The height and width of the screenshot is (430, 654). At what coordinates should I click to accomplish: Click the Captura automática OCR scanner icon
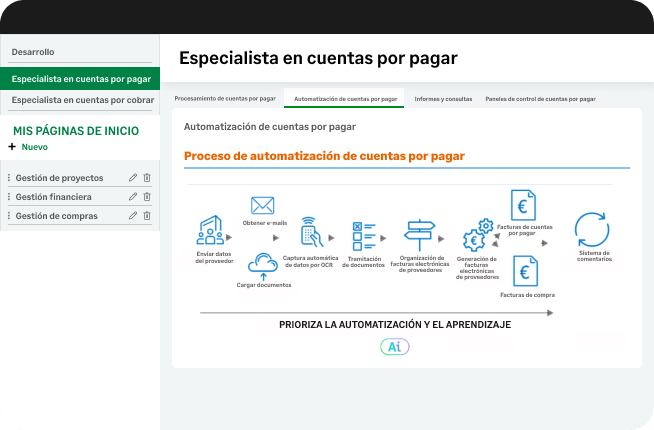coord(312,232)
